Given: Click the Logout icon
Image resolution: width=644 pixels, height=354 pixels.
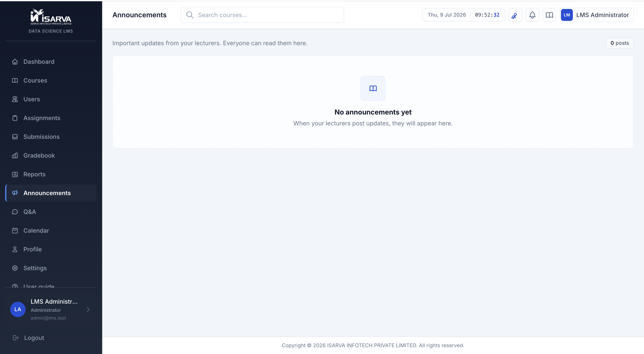Looking at the screenshot, I should (x=16, y=338).
